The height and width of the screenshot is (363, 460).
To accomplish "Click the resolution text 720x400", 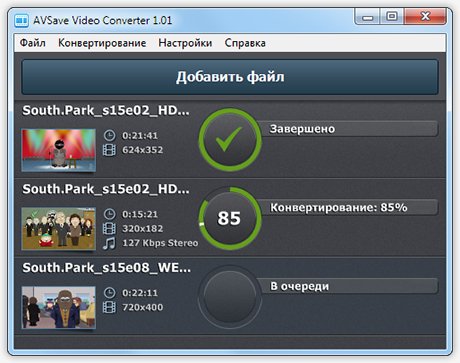I will [x=143, y=307].
